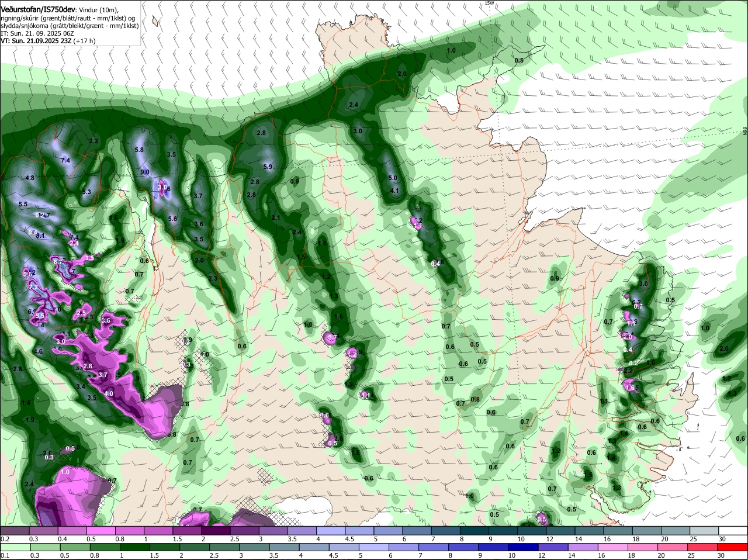Click the 7.2 precipitation value on the map
748x560 pixels.
(33, 287)
